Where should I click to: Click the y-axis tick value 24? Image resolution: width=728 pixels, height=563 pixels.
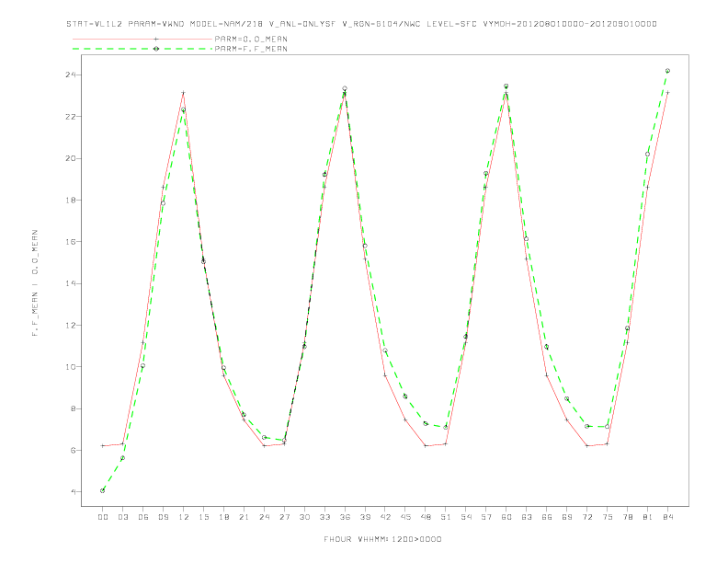[x=71, y=75]
